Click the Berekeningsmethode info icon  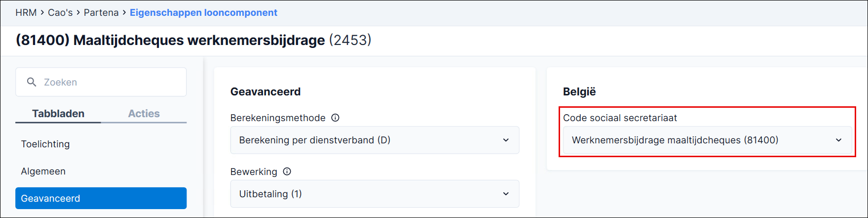pos(335,118)
